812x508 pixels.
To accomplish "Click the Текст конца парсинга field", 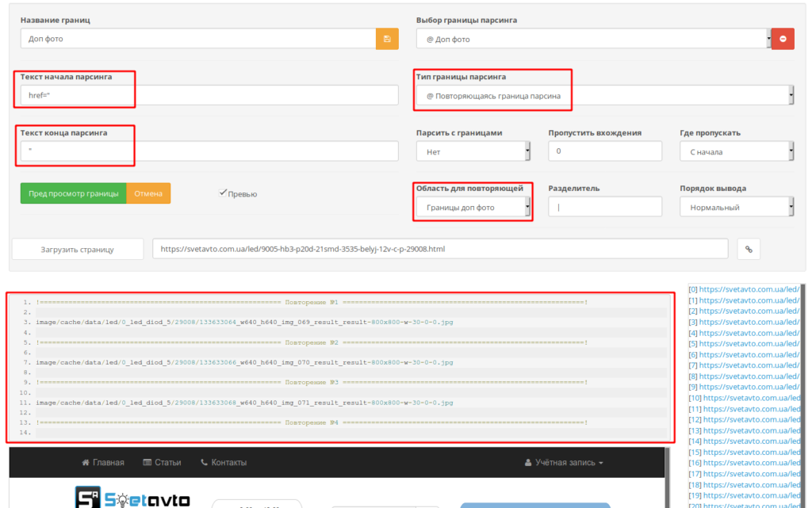I will click(209, 151).
